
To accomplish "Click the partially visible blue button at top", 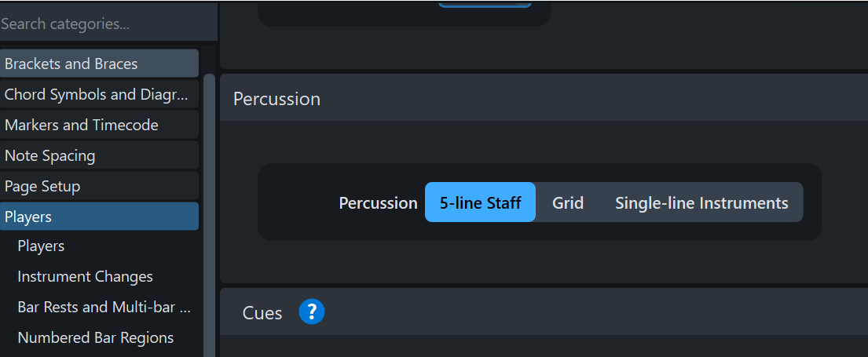I will 485,4.
